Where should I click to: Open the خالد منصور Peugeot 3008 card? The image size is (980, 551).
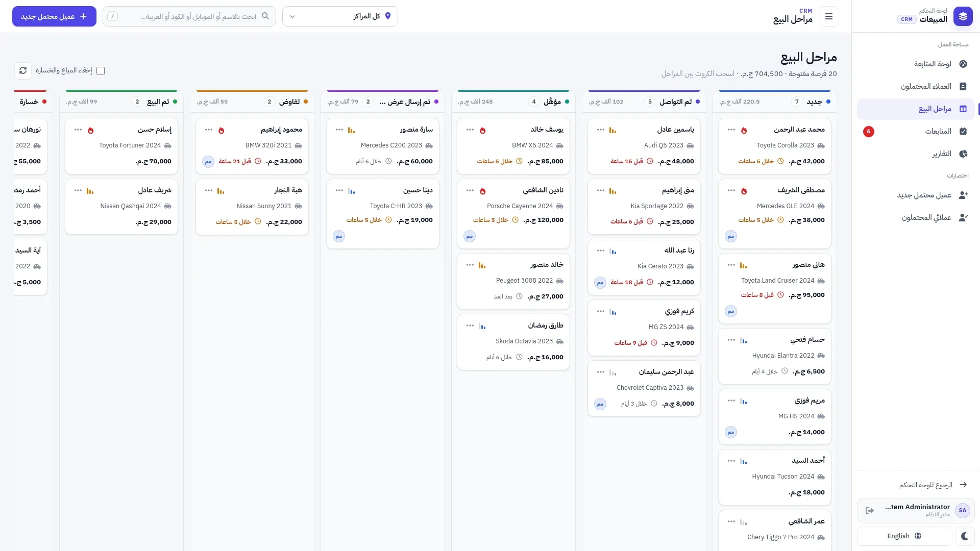[513, 281]
